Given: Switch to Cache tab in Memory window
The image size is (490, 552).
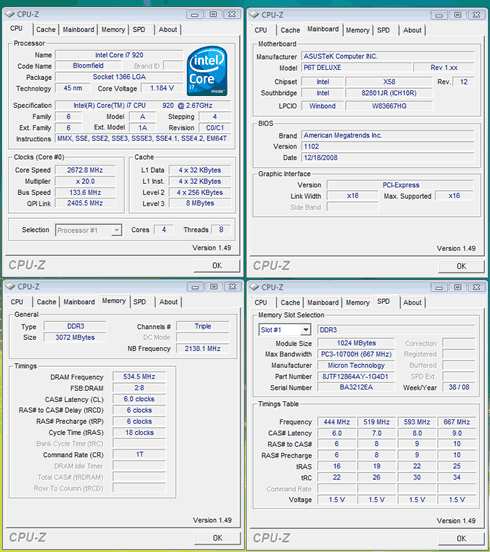Looking at the screenshot, I should (x=46, y=302).
